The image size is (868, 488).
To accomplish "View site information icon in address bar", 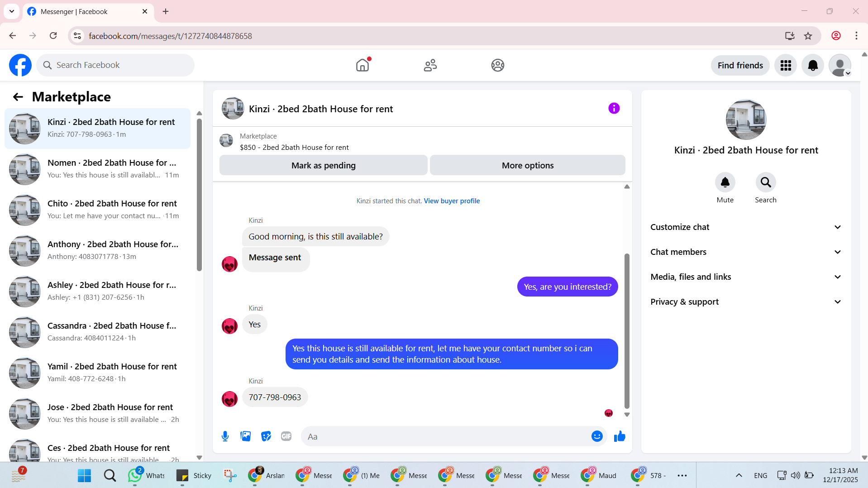I will (77, 36).
